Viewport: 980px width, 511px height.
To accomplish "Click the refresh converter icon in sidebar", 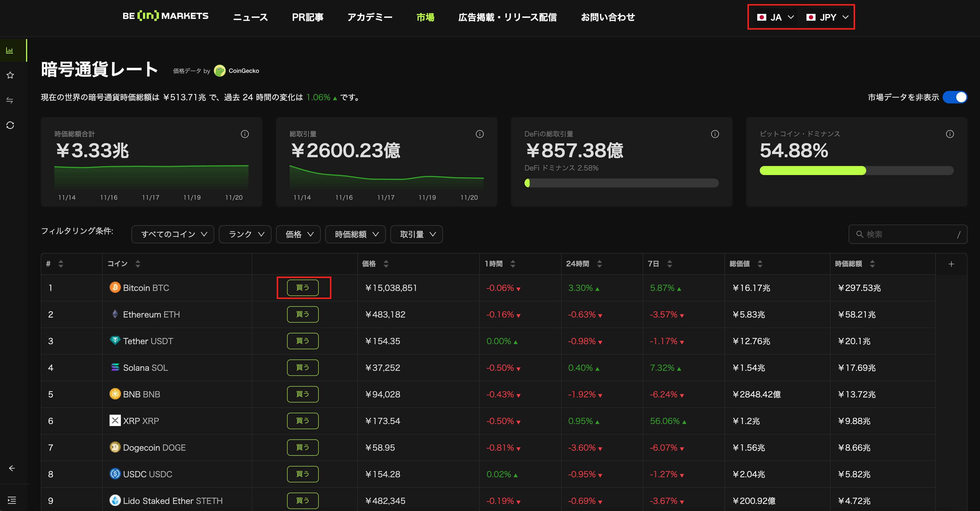I will [x=10, y=125].
